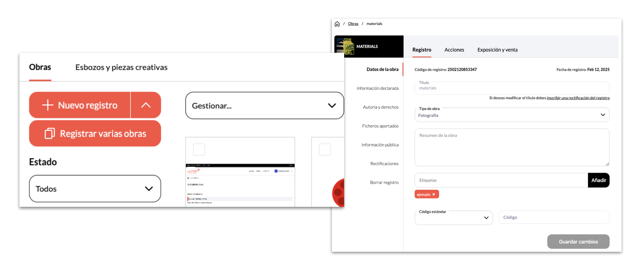Open the Exposición y venta tab
Image resolution: width=644 pixels, height=268 pixels.
(x=497, y=50)
